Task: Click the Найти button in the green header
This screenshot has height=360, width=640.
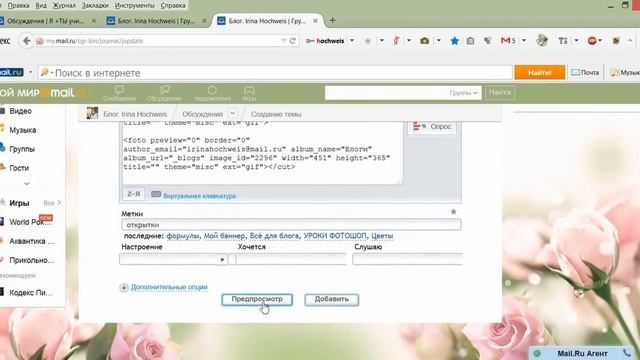Action: point(500,93)
